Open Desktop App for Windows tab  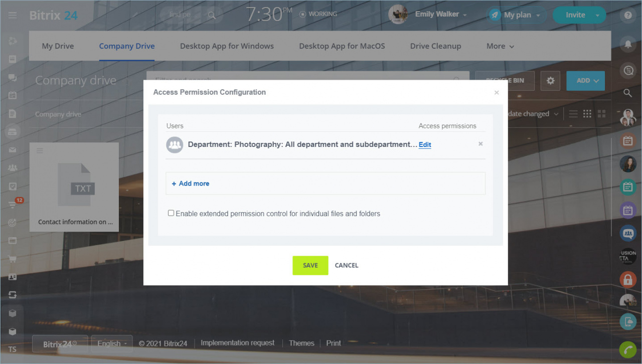click(x=227, y=46)
